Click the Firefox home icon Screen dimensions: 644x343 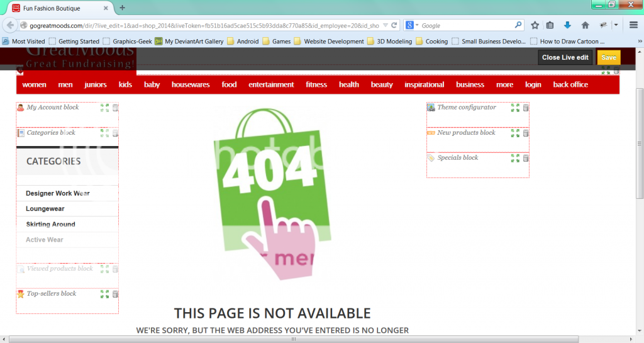coord(585,25)
